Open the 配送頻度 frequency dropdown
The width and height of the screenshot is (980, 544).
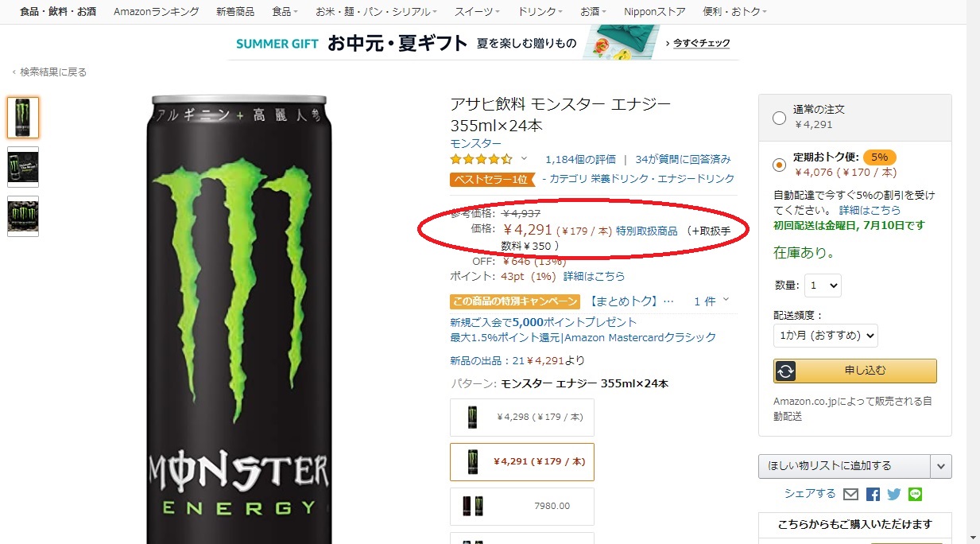pos(825,336)
